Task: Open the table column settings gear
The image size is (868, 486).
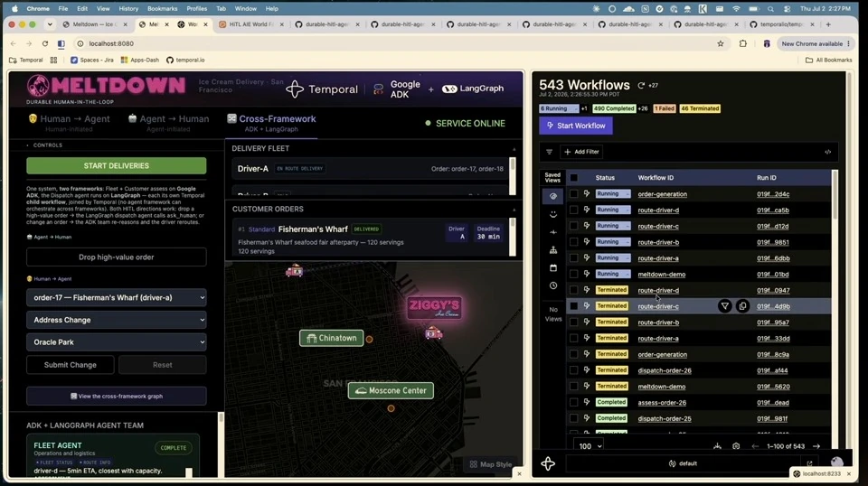Action: [736, 446]
